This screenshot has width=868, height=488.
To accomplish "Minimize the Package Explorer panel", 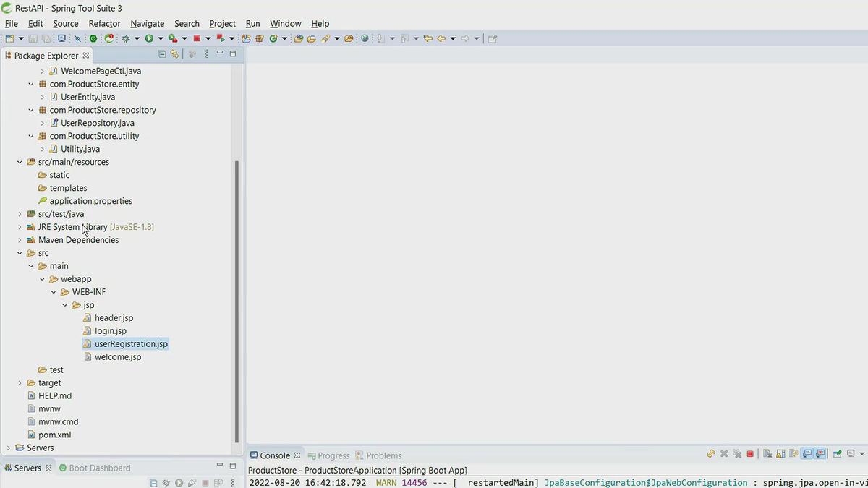I will 220,54.
